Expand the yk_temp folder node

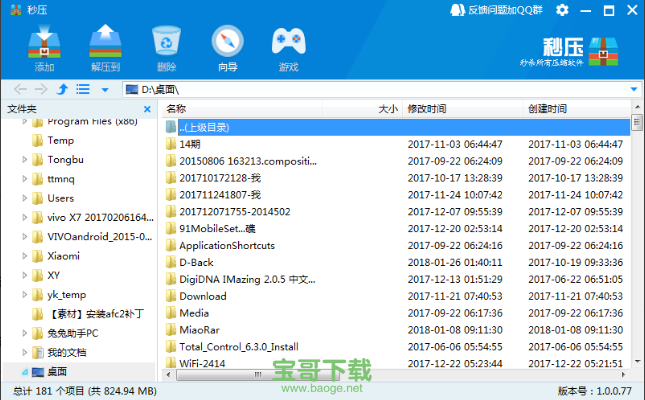[x=24, y=295]
